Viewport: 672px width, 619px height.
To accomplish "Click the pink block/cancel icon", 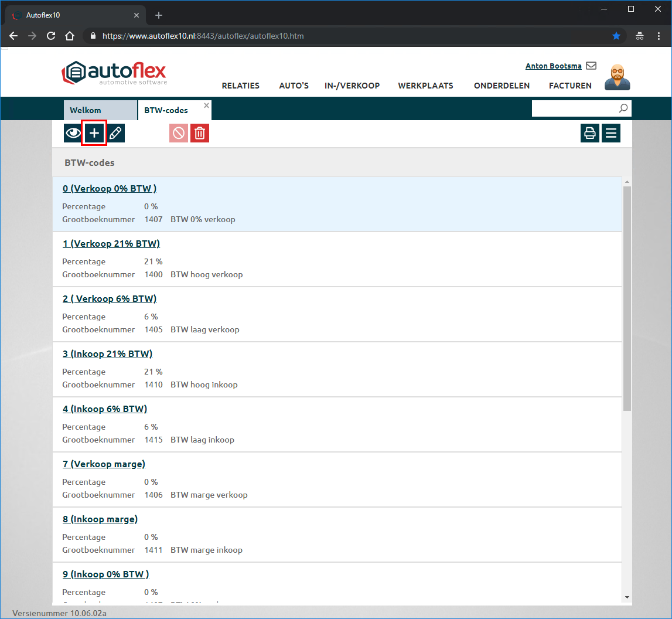I will [179, 133].
